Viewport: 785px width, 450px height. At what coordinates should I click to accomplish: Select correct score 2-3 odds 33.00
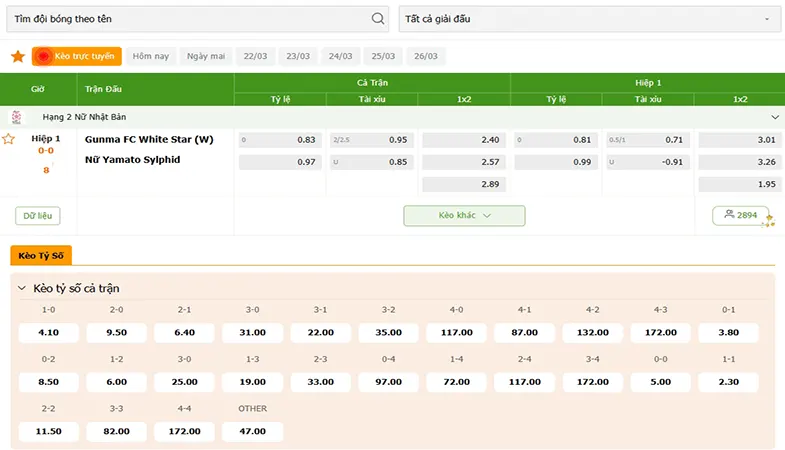(x=320, y=382)
